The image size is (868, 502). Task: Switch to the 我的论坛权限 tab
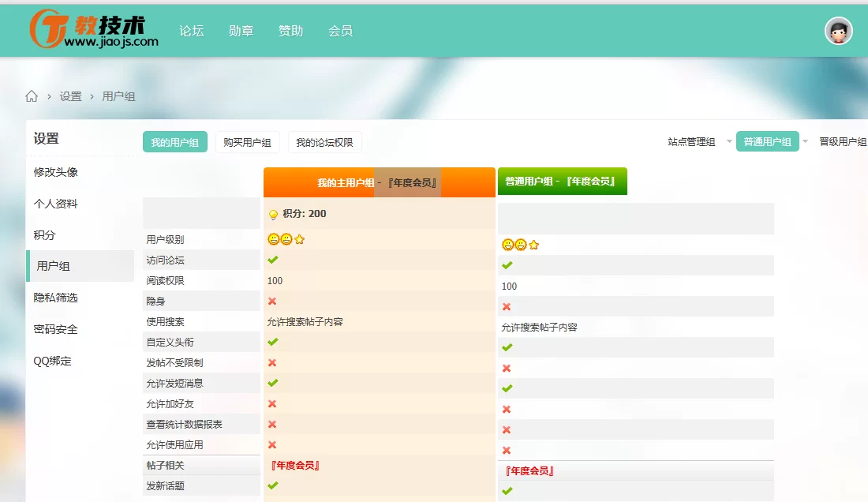click(324, 142)
